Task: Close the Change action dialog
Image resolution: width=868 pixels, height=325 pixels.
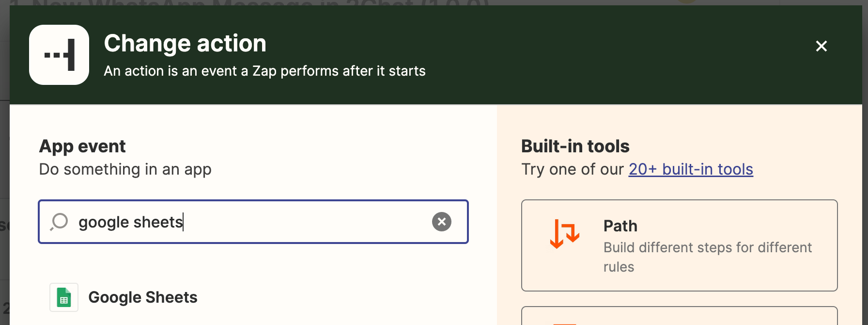Action: click(821, 46)
